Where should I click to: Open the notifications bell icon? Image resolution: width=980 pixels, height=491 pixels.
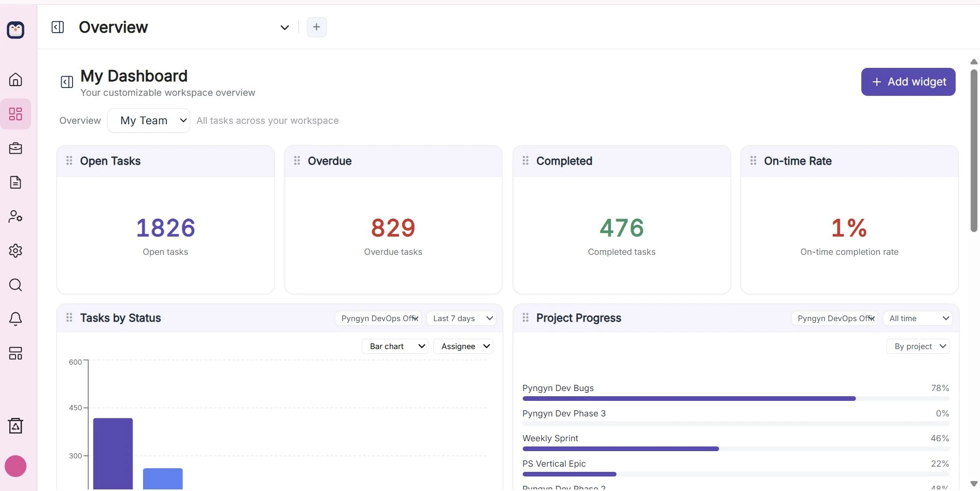tap(16, 319)
